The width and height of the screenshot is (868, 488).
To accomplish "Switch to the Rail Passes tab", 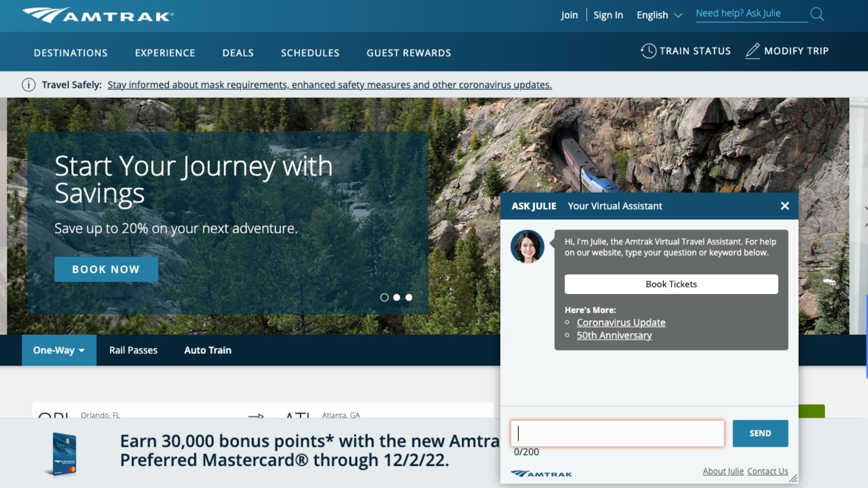I will point(133,350).
